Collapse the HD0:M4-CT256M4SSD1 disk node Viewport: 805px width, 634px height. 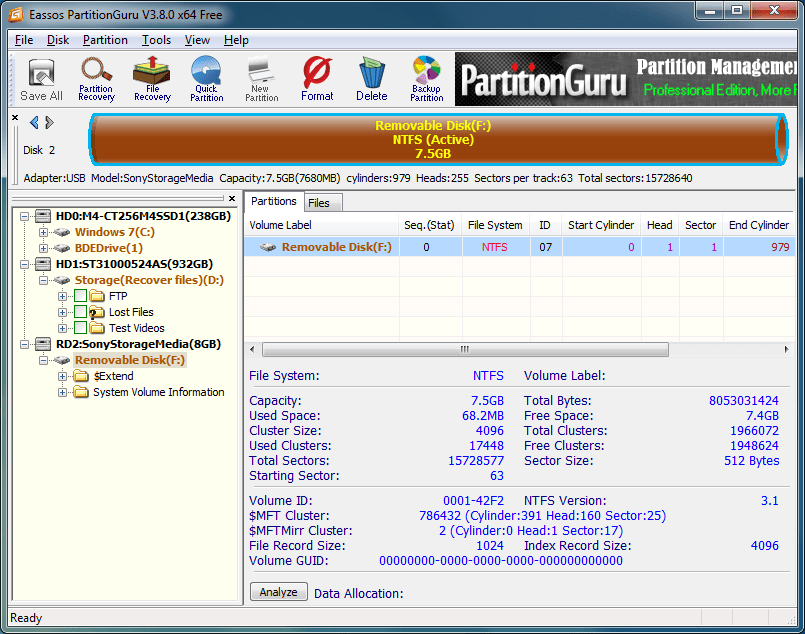(x=26, y=216)
